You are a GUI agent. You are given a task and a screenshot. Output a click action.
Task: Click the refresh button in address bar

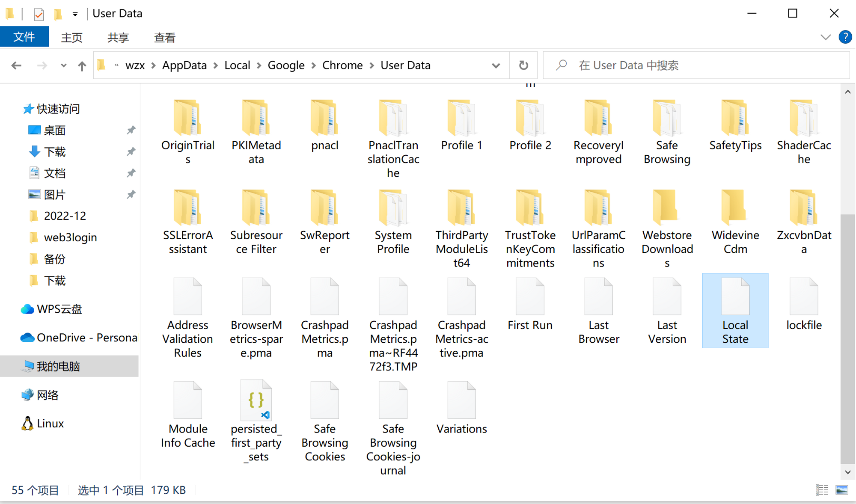523,65
